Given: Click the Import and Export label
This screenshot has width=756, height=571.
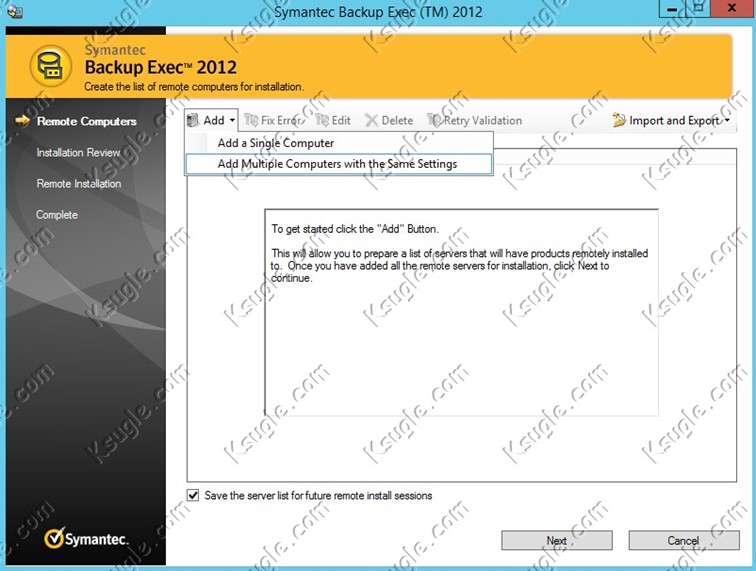Looking at the screenshot, I should pyautogui.click(x=675, y=121).
